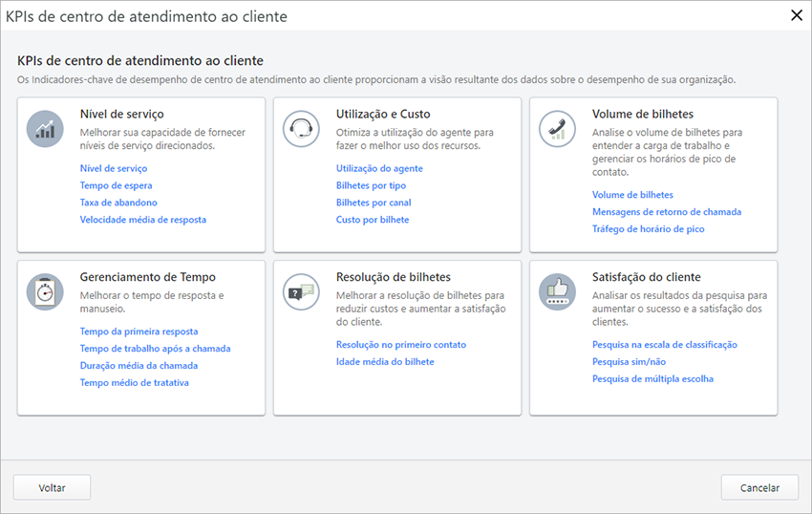Select Tráfego de horário de pico
This screenshot has height=514, width=812.
(648, 229)
